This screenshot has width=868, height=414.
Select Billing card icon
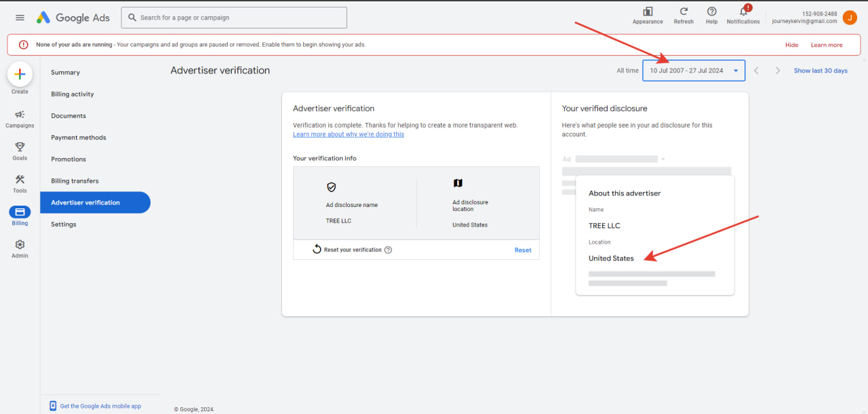point(20,212)
